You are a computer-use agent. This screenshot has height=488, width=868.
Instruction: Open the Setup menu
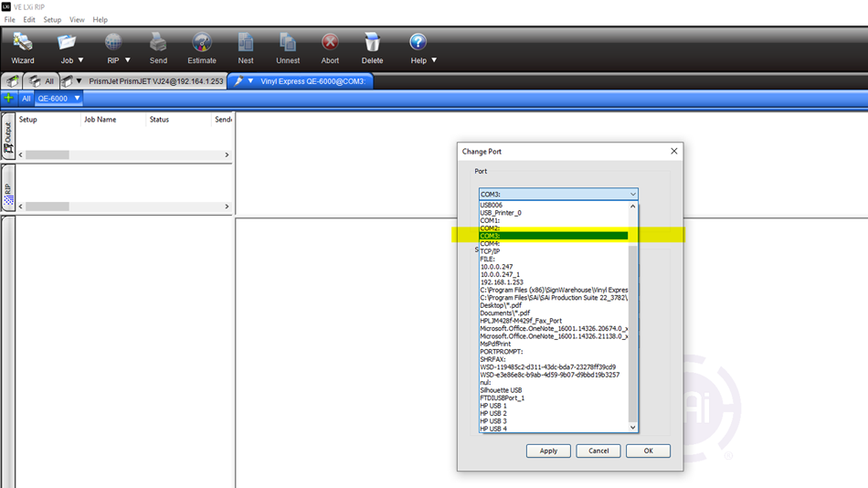coord(52,19)
